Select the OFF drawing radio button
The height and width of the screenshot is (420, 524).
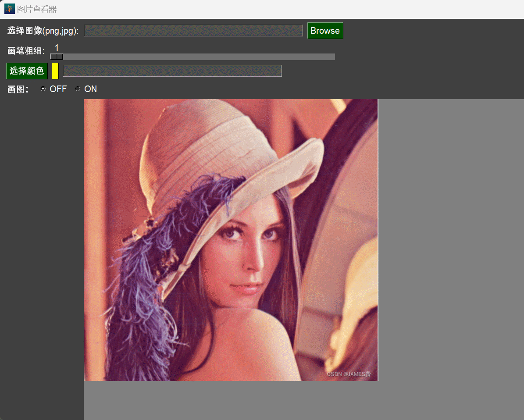click(43, 89)
